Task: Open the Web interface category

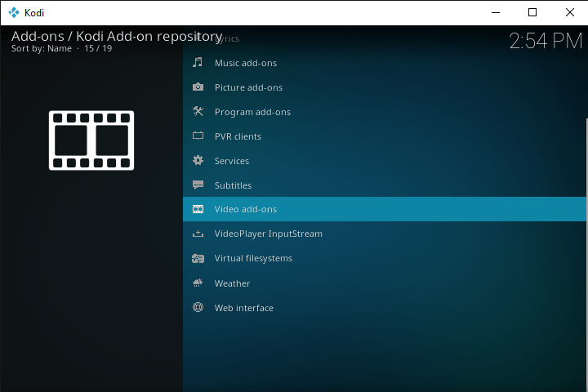Action: pos(385,308)
